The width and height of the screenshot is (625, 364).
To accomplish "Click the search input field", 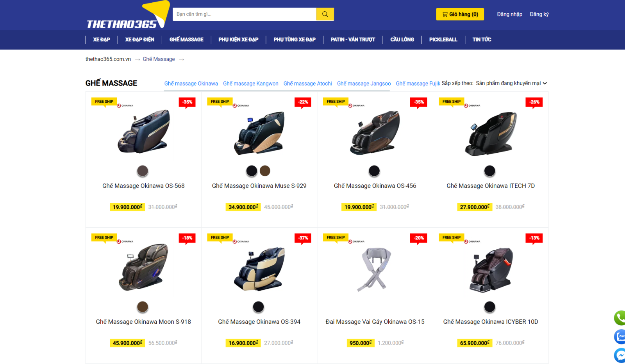I will pyautogui.click(x=245, y=14).
